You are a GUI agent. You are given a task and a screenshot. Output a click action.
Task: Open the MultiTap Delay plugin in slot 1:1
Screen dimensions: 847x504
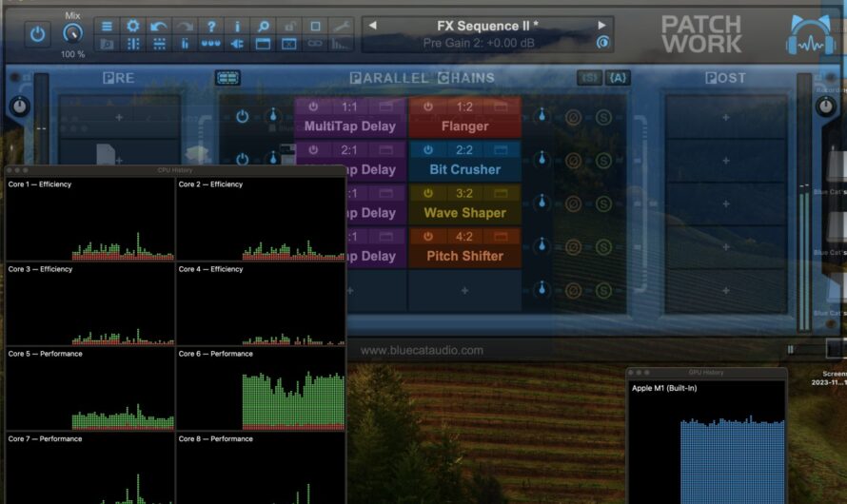pyautogui.click(x=350, y=126)
